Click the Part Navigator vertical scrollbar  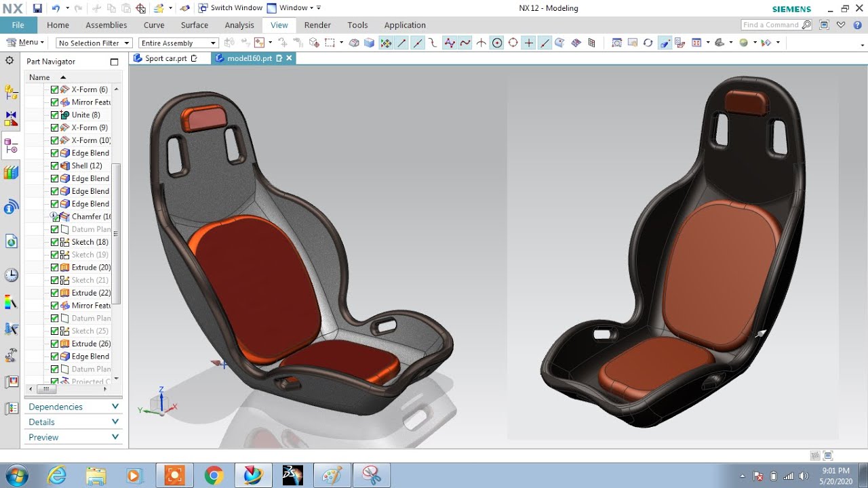tap(116, 234)
